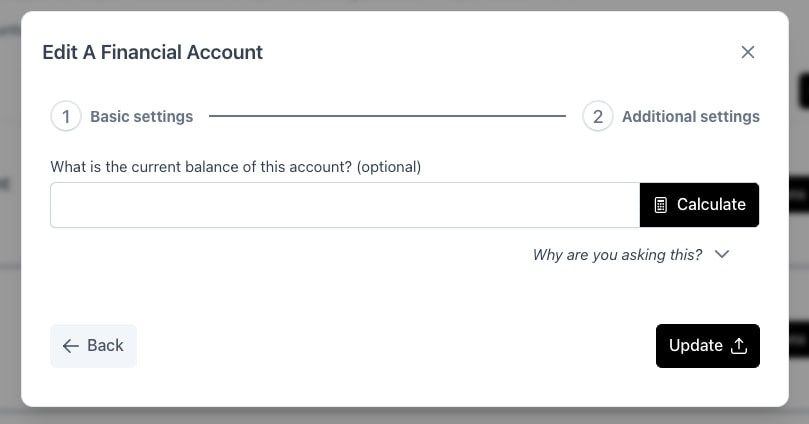The width and height of the screenshot is (809, 424).
Task: Close the Edit A Financial Account dialog
Action: (748, 52)
